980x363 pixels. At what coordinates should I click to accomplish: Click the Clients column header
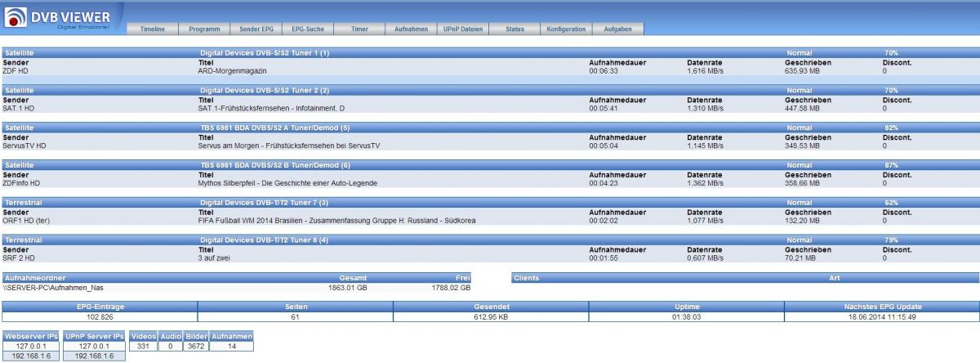(x=526, y=278)
